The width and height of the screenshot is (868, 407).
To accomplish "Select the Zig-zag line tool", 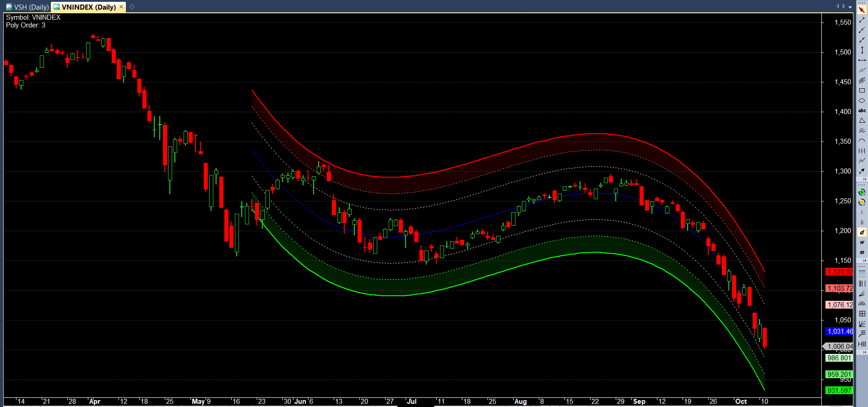I will click(862, 161).
